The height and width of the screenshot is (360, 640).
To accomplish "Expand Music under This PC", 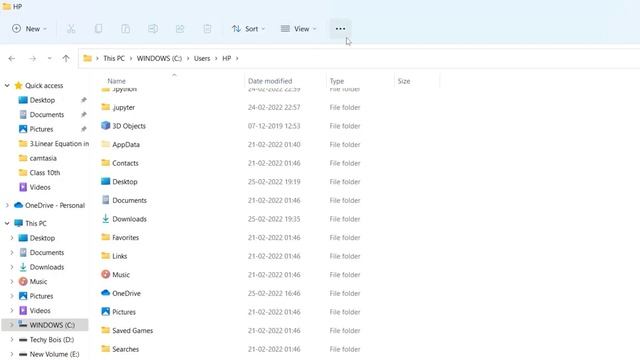I will click(12, 282).
